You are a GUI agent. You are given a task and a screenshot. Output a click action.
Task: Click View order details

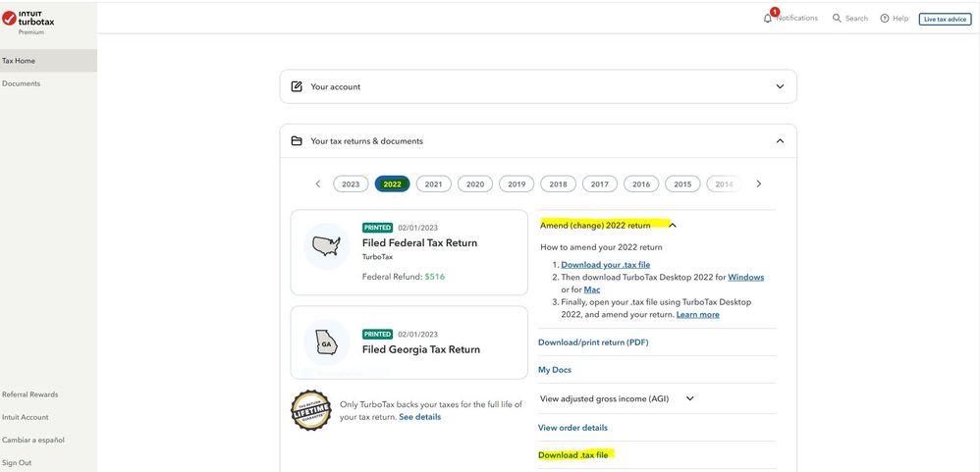(x=572, y=428)
